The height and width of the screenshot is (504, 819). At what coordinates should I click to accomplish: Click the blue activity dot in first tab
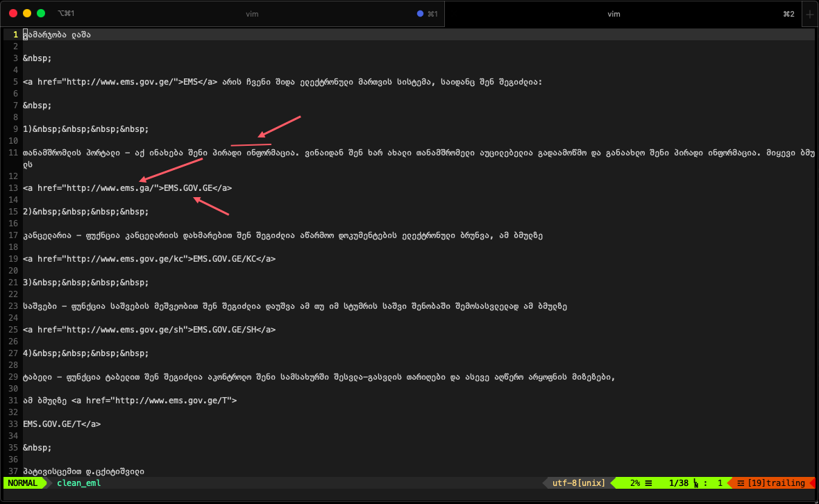(x=420, y=14)
